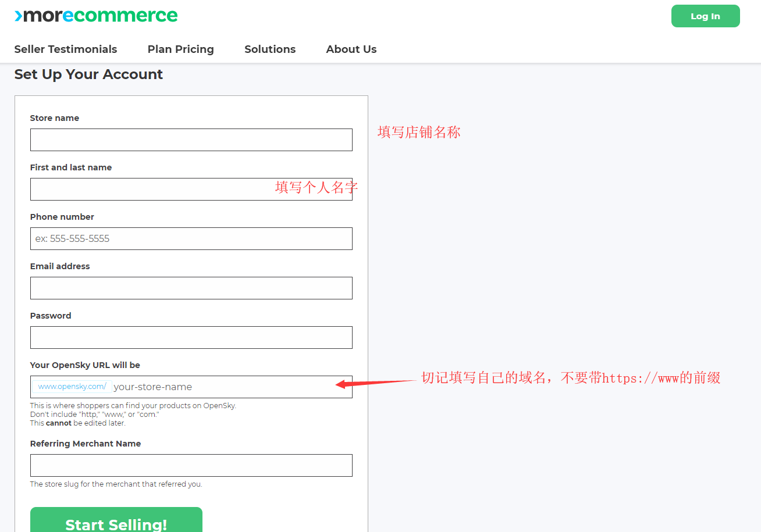Click the First and last name field
Viewport: 761px width, 532px height.
tap(191, 189)
